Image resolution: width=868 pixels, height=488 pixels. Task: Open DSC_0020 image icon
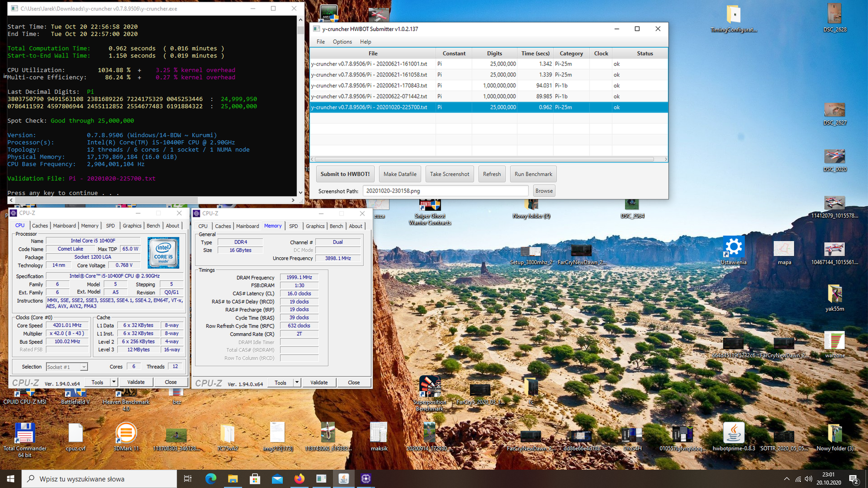point(835,160)
